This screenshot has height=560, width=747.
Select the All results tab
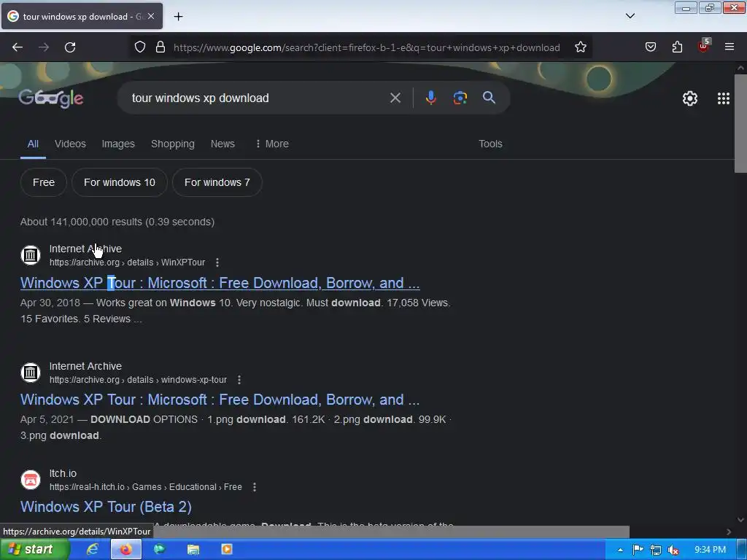point(33,144)
